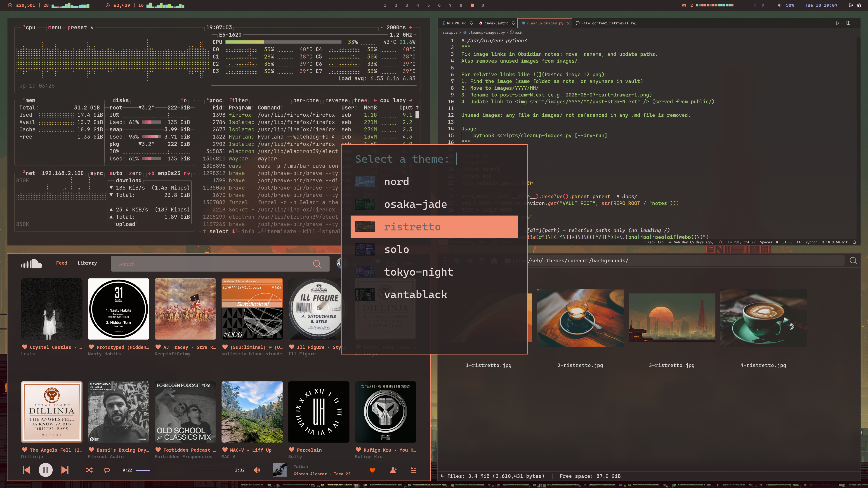Pause the currently playing track
The height and width of the screenshot is (488, 868).
[45, 470]
